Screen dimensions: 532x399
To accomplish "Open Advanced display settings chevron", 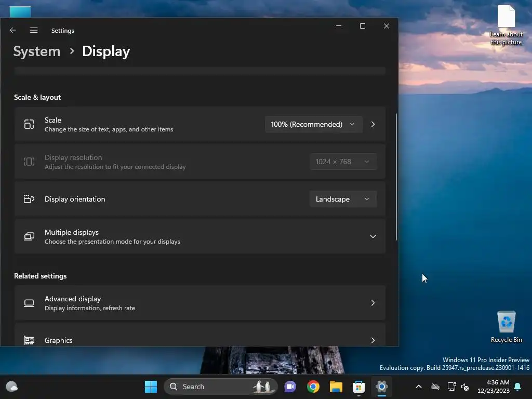I will point(373,303).
